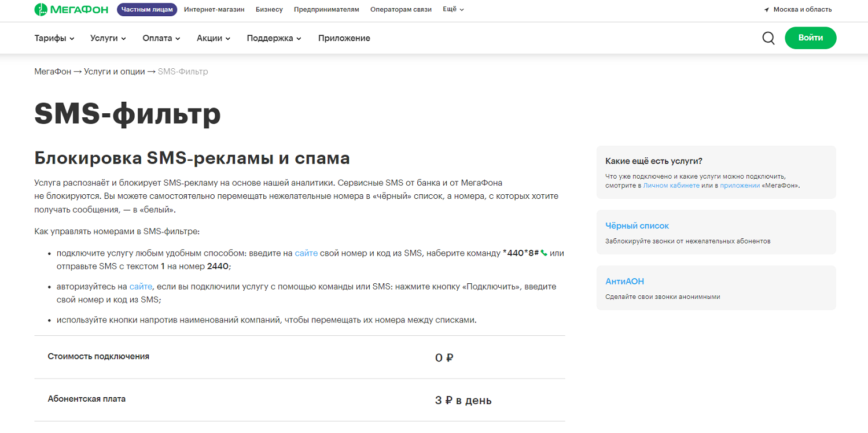Image resolution: width=868 pixels, height=433 pixels.
Task: Click the number 2440 in bold
Action: 219,267
